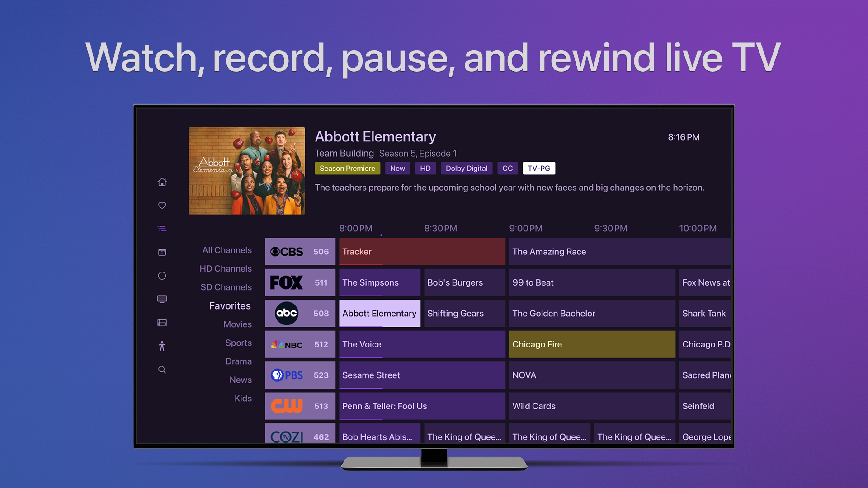Image resolution: width=868 pixels, height=488 pixels.
Task: Select King of Queens at 9:00 PM
Action: click(x=550, y=434)
